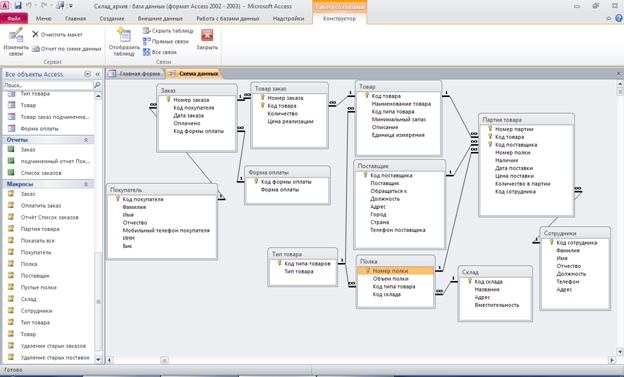Select the Удаление старых поставок macro
The image size is (624, 377).
pos(55,357)
